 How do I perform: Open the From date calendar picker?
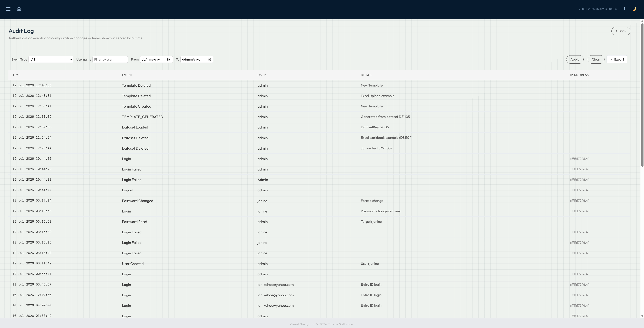pos(169,60)
